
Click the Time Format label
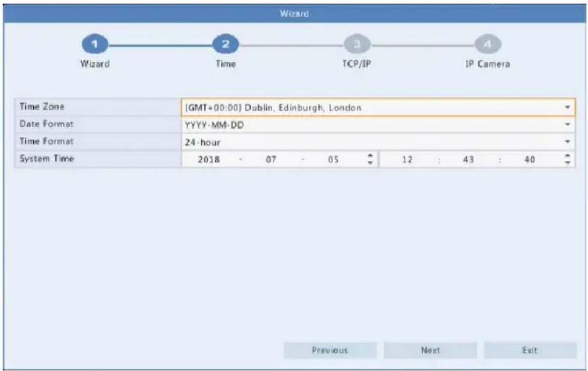click(47, 141)
